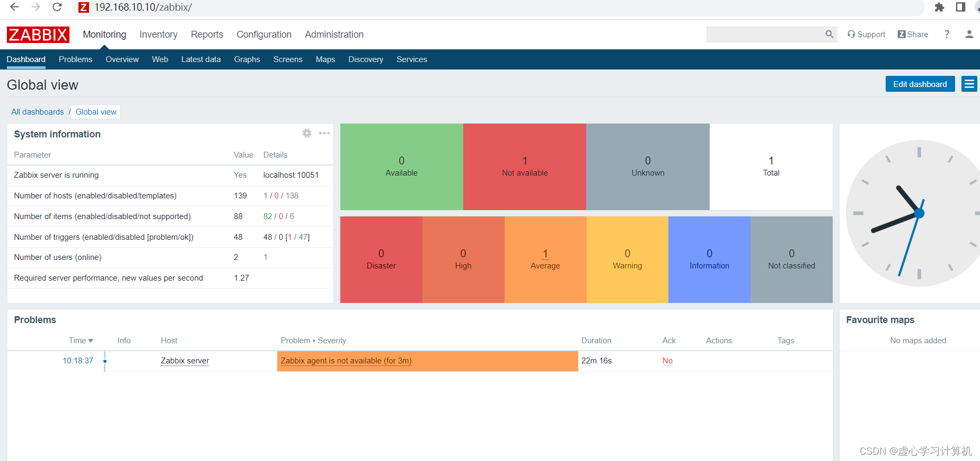
Task: Open the Web monitoring tab
Action: coord(160,59)
